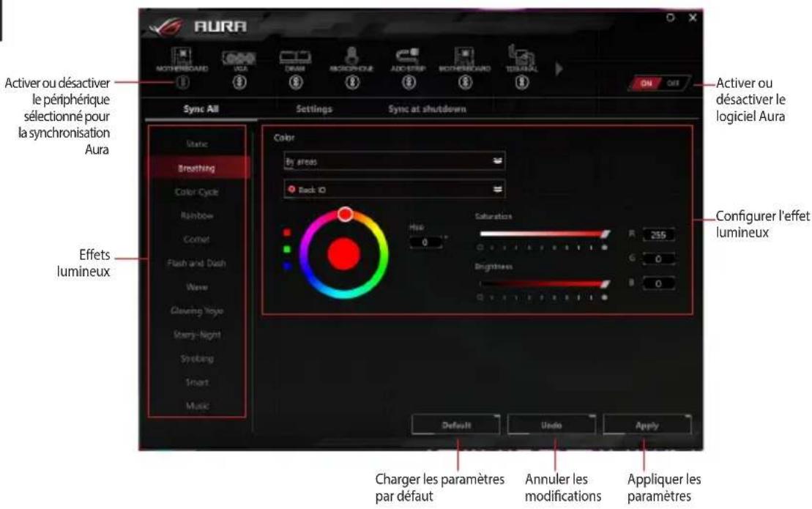
Task: Click the red color preview circle
Action: pyautogui.click(x=344, y=254)
